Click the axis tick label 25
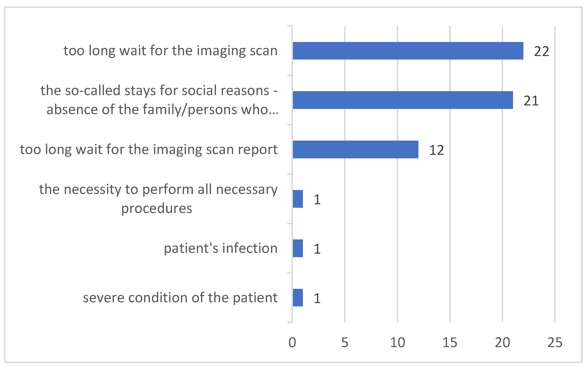This screenshot has width=588, height=368. (x=555, y=343)
